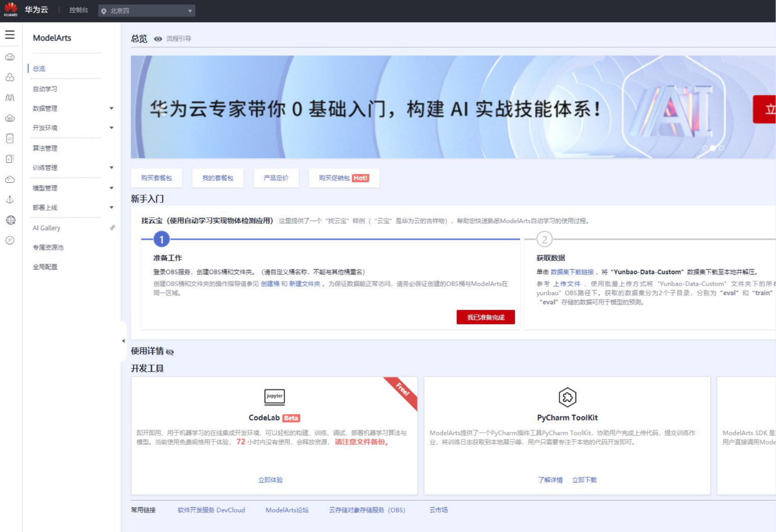This screenshot has height=532, width=776.
Task: Expand the 训练管理 submenu arrow
Action: (112, 168)
